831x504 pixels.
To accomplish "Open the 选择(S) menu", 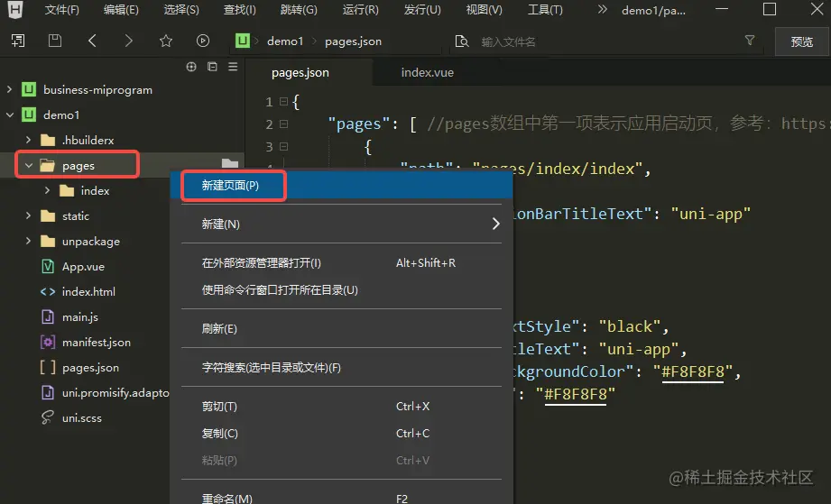I will pos(181,10).
